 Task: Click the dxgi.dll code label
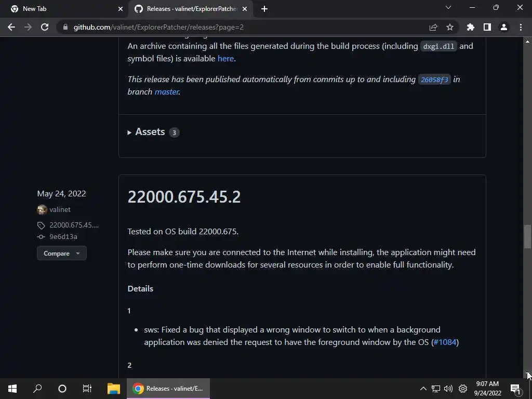(438, 46)
